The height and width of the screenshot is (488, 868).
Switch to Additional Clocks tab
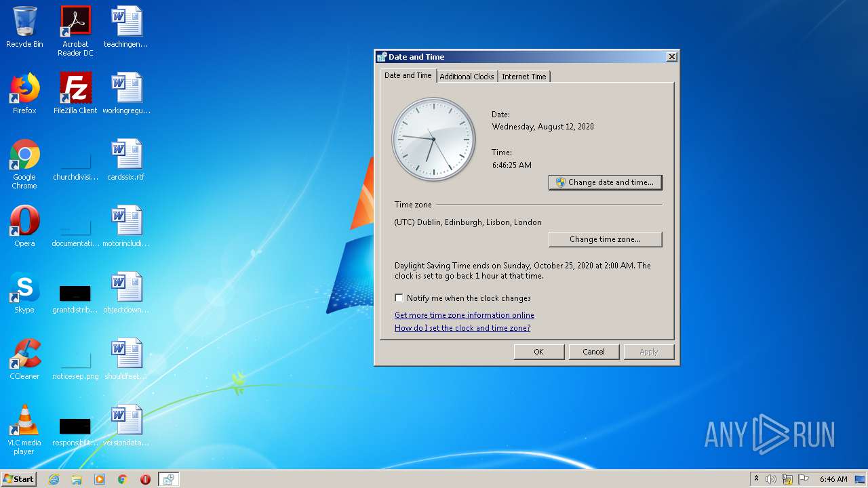467,77
